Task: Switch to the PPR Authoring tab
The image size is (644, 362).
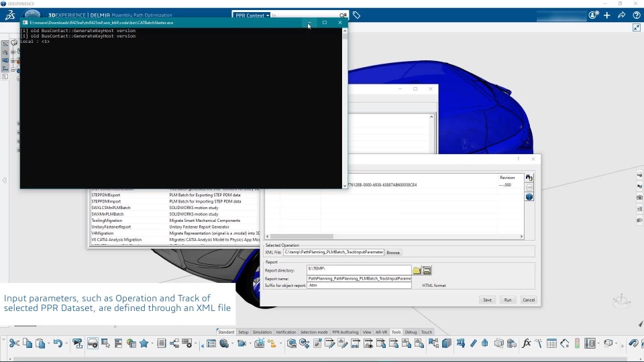Action: (x=345, y=332)
